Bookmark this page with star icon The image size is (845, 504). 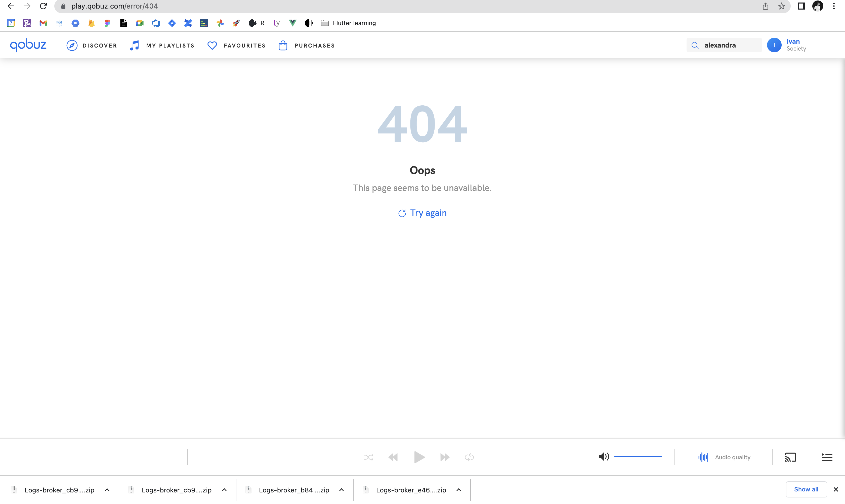coord(781,6)
